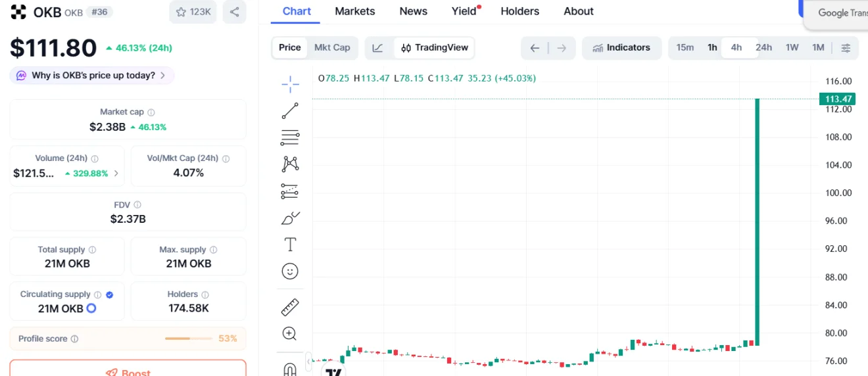Select the crosshair cursor tool

click(x=290, y=83)
